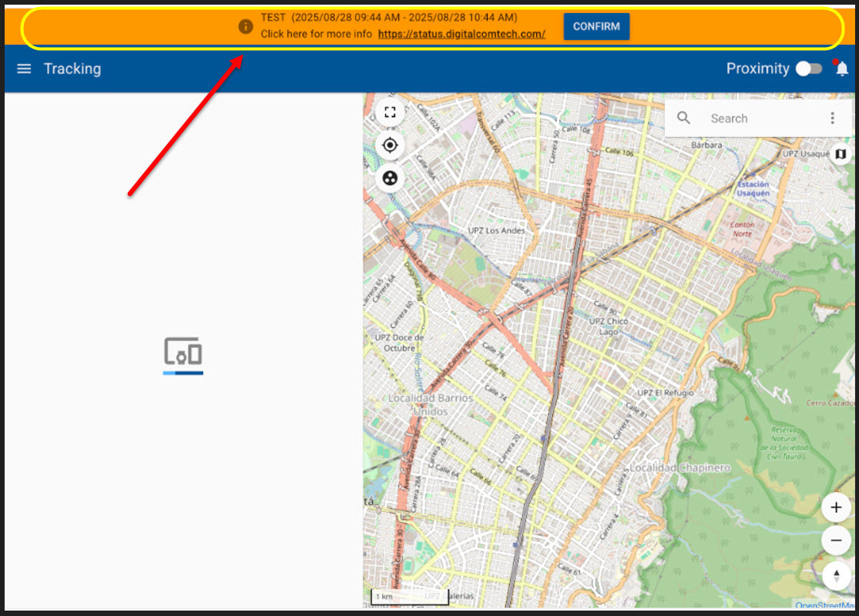Click into the map Search field
The height and width of the screenshot is (616, 859).
[x=755, y=119]
